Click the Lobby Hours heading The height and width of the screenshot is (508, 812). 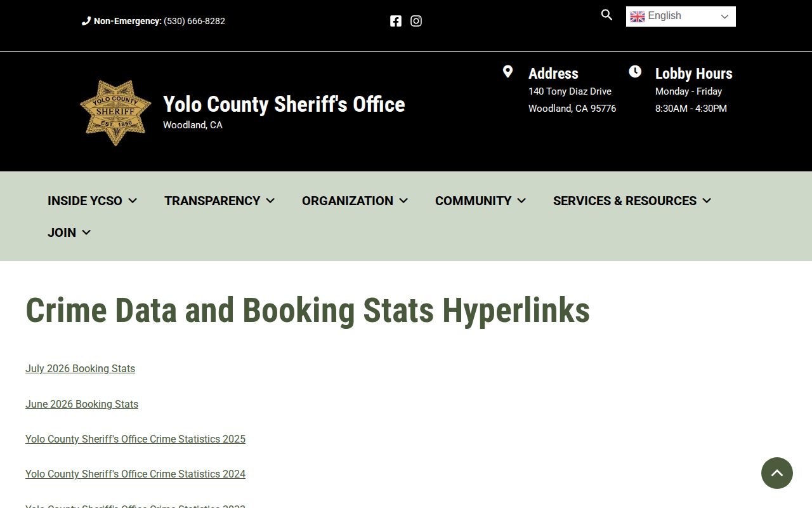[693, 74]
